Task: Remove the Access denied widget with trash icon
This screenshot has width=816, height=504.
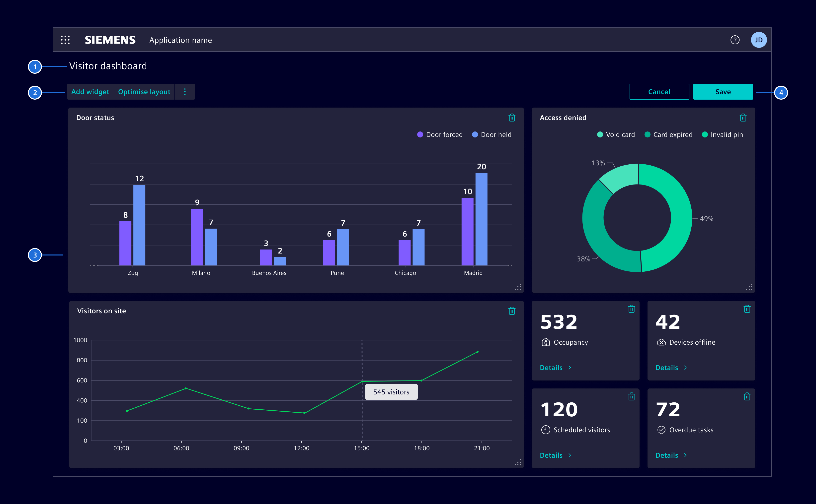Action: [x=743, y=118]
